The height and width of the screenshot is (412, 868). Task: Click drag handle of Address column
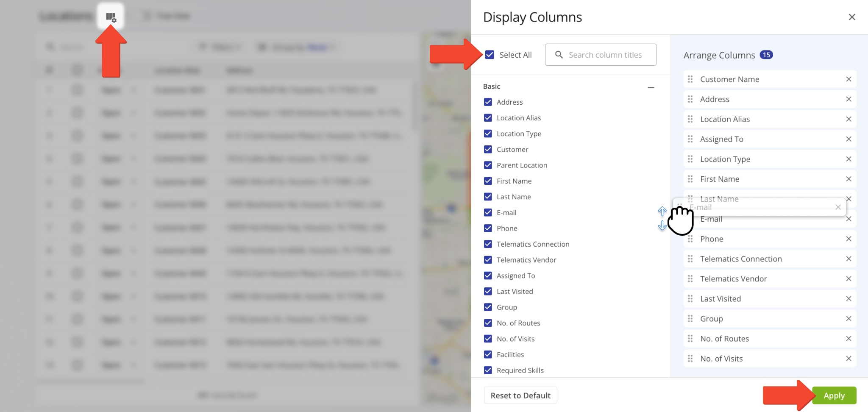click(x=690, y=99)
